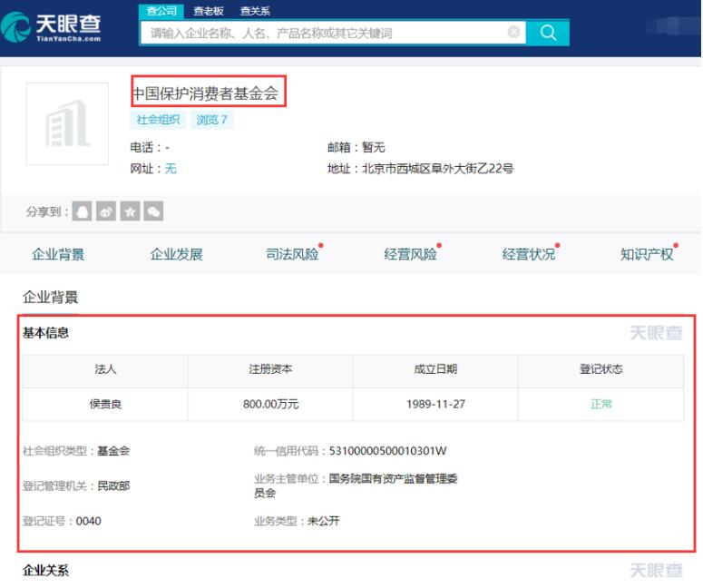The height and width of the screenshot is (588, 703).
Task: Open the 经营风险 section tab
Action: 411,254
